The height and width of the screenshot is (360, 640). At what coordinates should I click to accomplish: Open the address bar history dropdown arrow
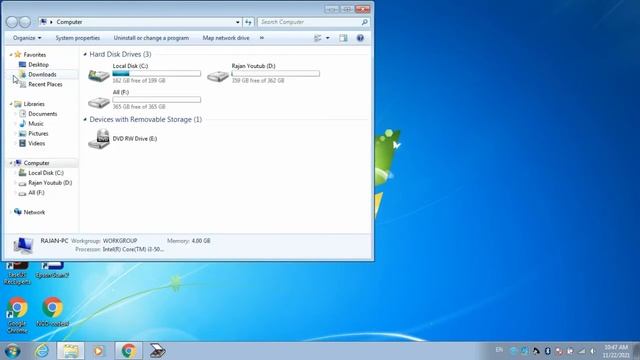[238, 22]
